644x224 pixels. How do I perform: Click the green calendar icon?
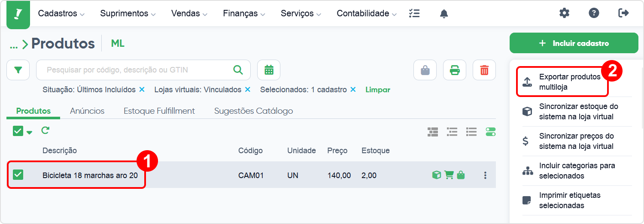coord(269,70)
